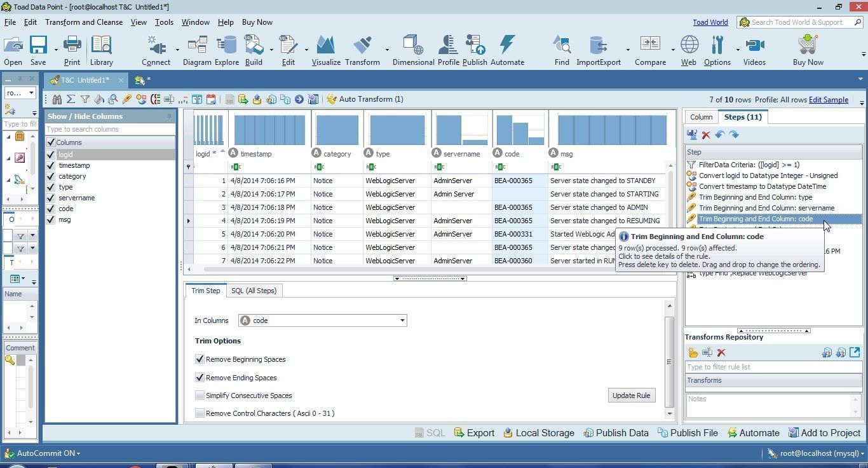Expand the Build button dropdown arrow

(271, 50)
